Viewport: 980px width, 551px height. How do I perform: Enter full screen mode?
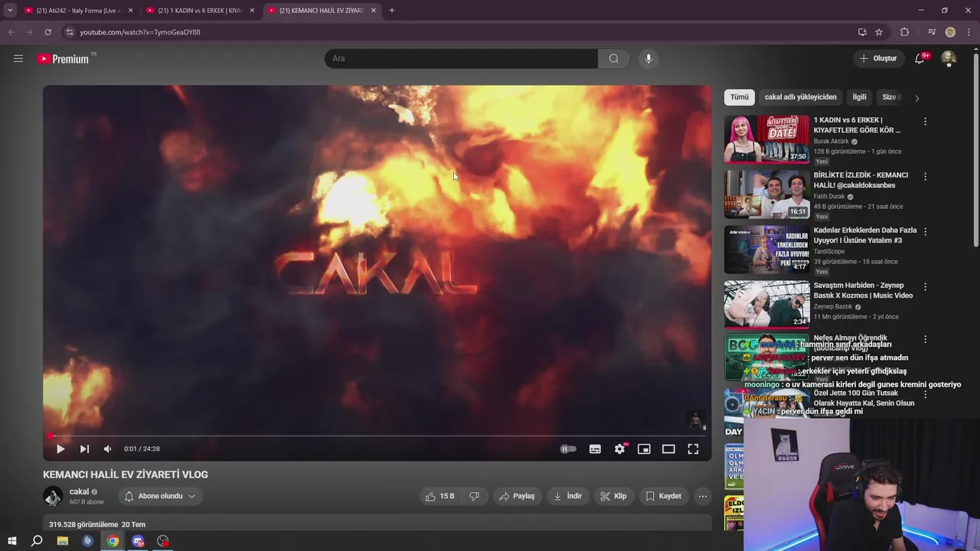pos(693,449)
